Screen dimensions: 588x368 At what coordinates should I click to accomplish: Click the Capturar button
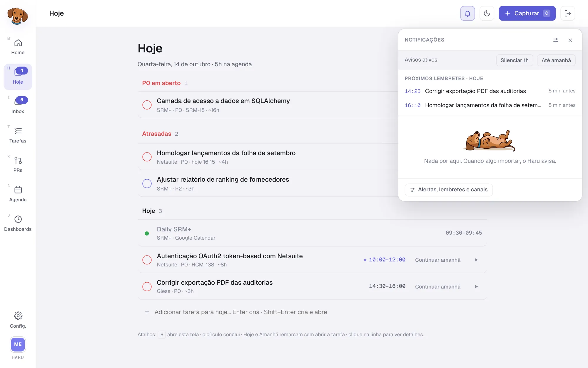pyautogui.click(x=527, y=13)
